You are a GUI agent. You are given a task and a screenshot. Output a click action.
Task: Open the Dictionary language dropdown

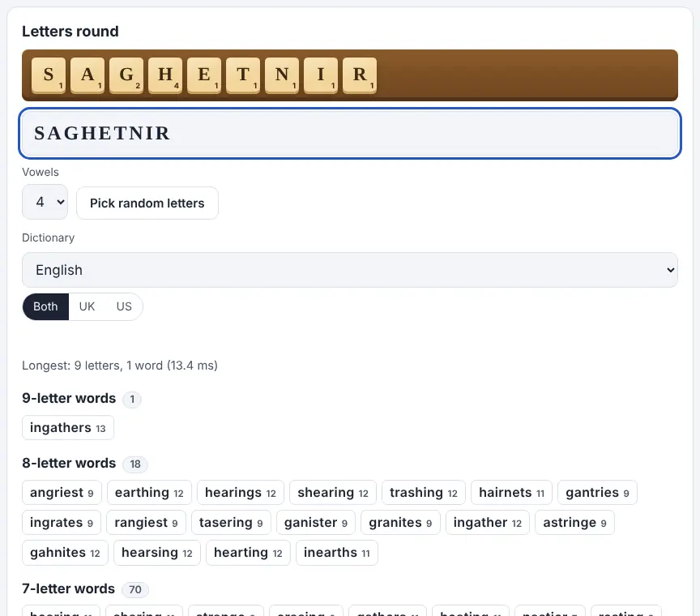[349, 270]
